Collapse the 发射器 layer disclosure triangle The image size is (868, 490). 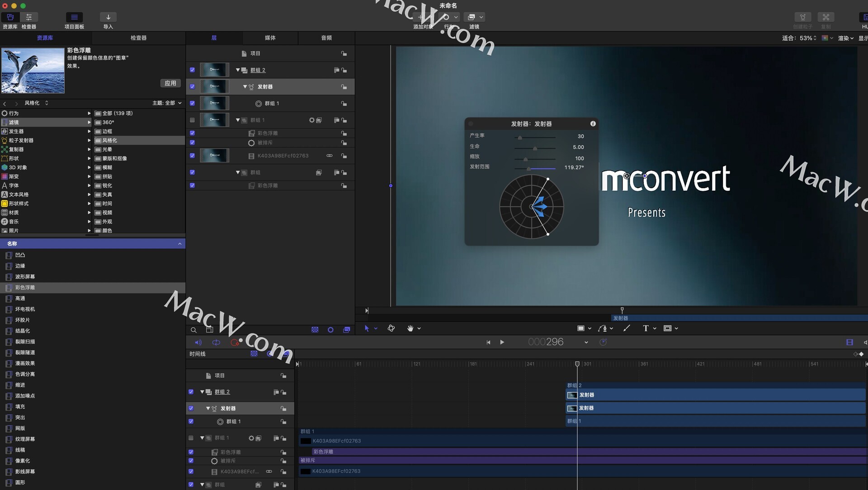[245, 87]
